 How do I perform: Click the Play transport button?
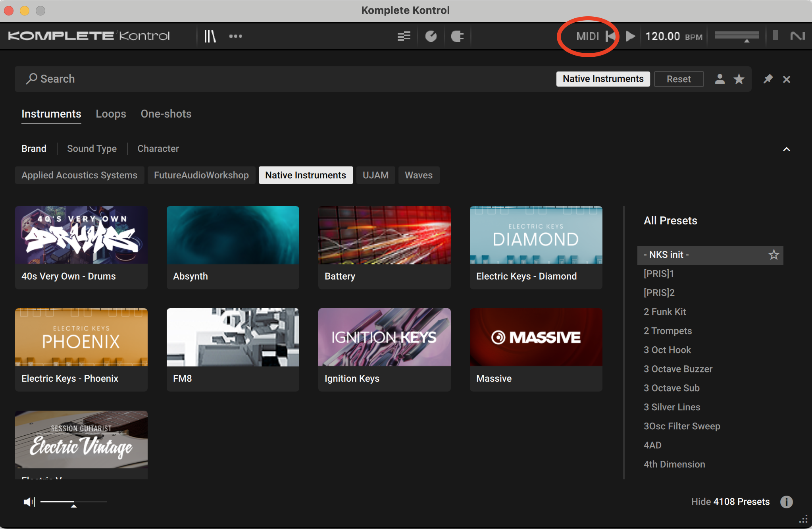[630, 36]
